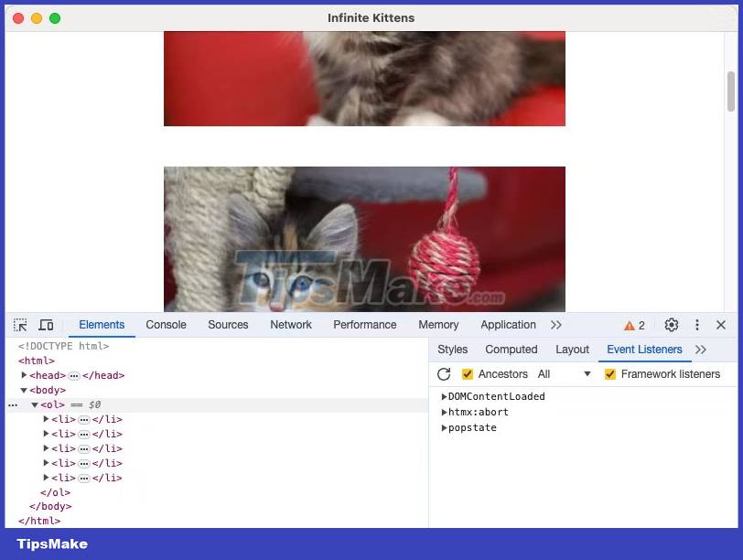Show hidden panel tabs via double-chevron

click(x=555, y=325)
